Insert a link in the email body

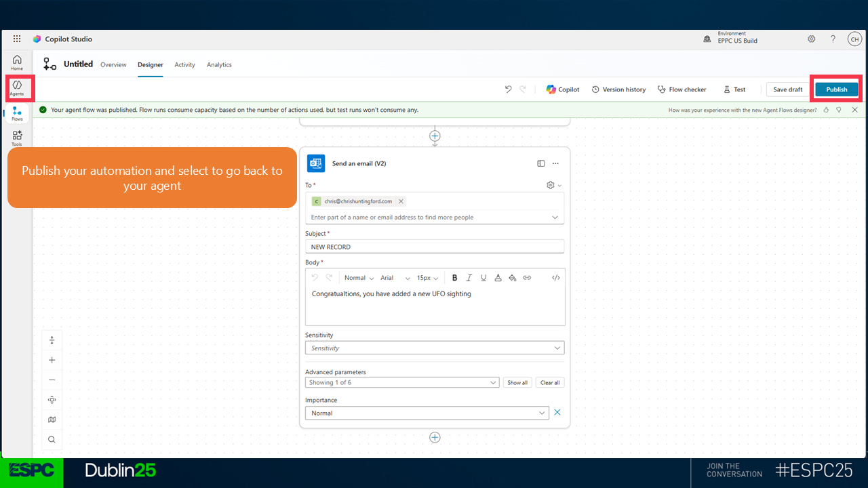point(527,278)
